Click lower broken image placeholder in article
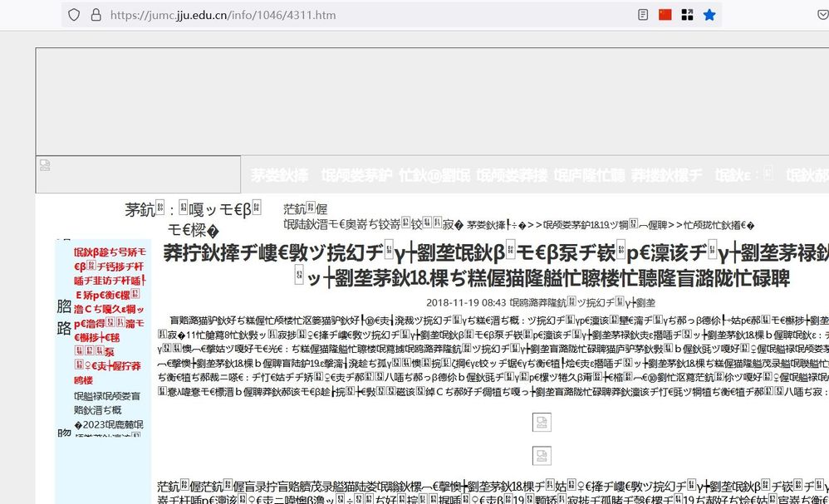This screenshot has height=504, width=829. 542,456
